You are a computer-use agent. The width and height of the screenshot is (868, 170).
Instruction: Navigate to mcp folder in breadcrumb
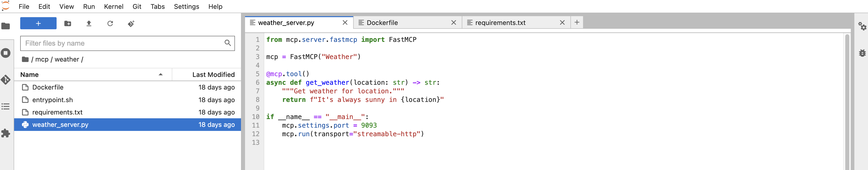(x=42, y=59)
